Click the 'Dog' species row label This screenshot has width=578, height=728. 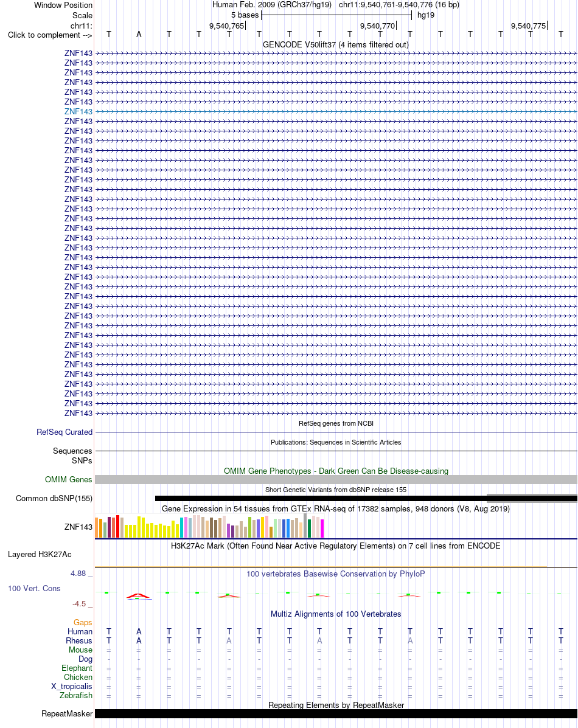[86, 659]
